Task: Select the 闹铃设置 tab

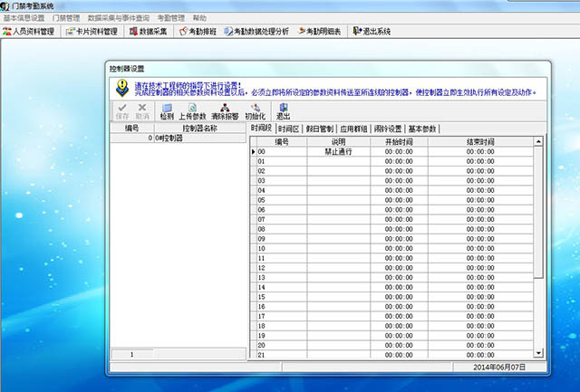Action: 387,129
